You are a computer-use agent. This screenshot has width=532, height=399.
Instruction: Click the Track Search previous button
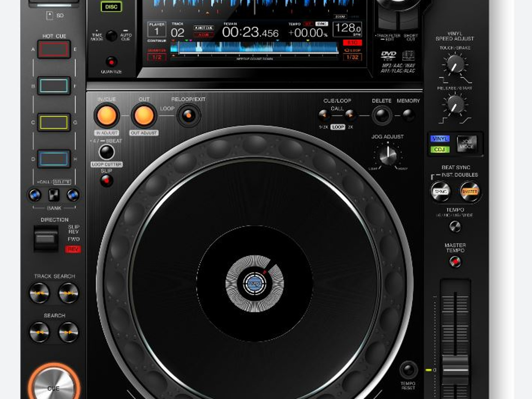39,293
